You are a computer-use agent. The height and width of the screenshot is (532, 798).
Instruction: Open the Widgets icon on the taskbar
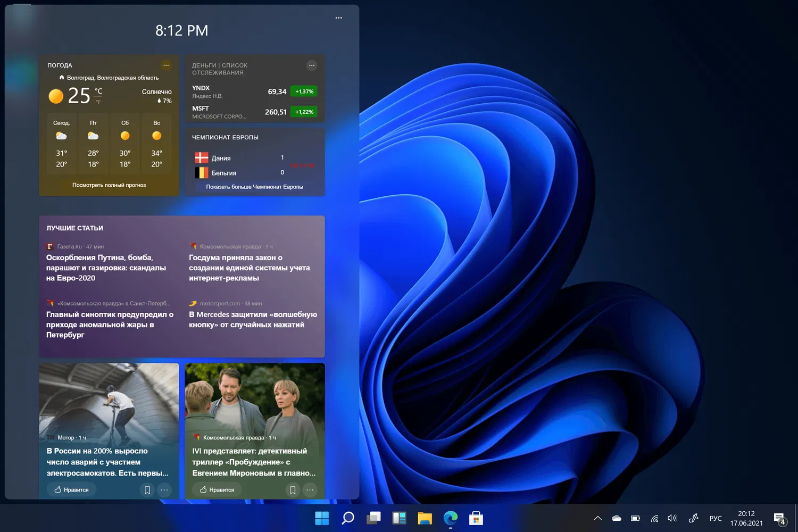pos(399,518)
